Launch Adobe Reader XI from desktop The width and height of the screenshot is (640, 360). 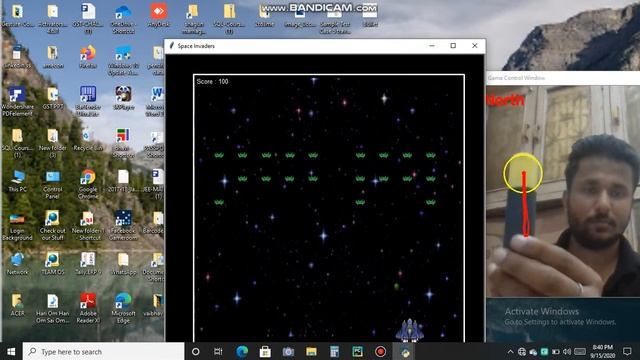88,309
